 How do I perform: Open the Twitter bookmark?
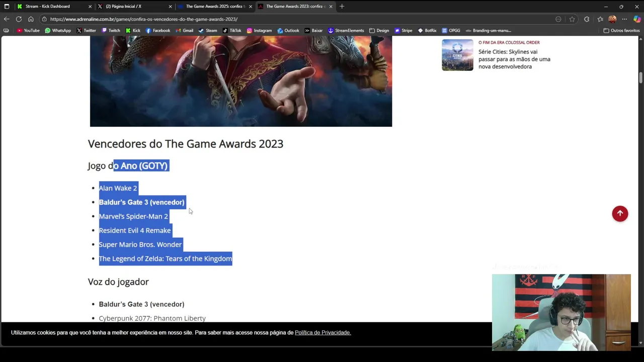pos(86,31)
